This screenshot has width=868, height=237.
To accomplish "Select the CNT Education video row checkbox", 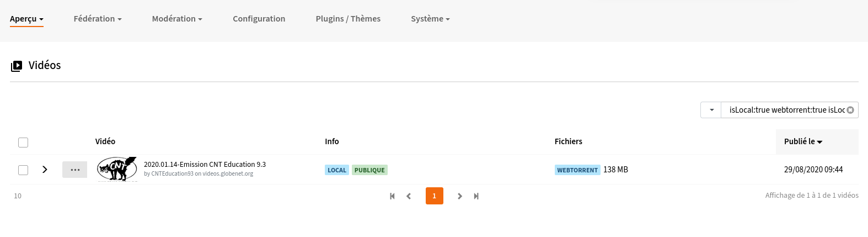I will click(x=23, y=170).
